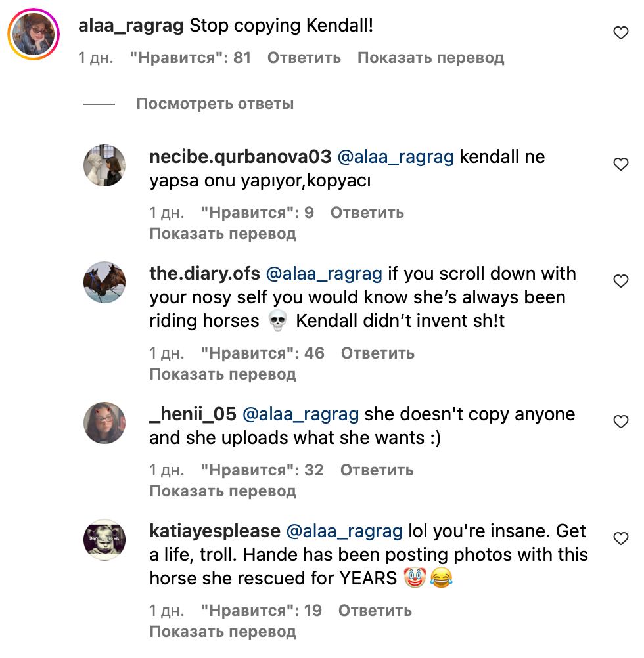Open _henii_05's profile avatar

(x=104, y=423)
